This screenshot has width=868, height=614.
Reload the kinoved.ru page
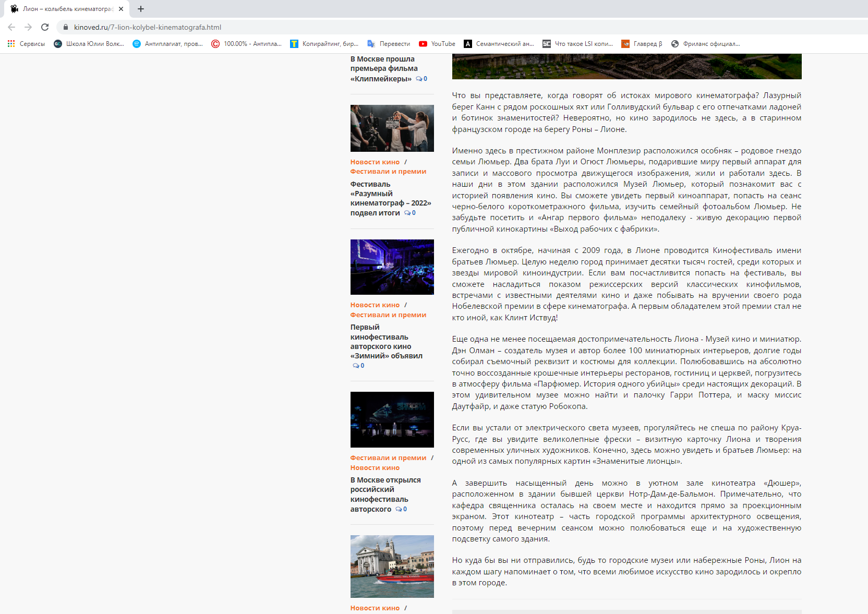click(46, 27)
